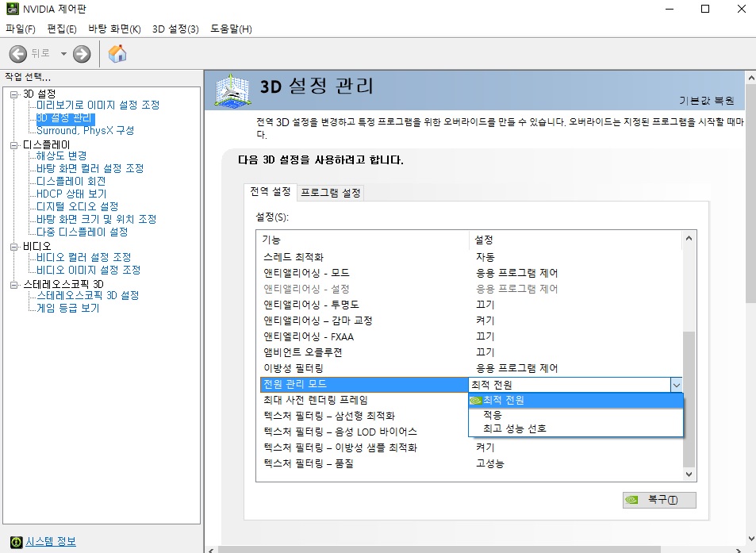Open Surround, PhysX 구성
Viewport: 756px width, 553px height.
click(x=86, y=131)
